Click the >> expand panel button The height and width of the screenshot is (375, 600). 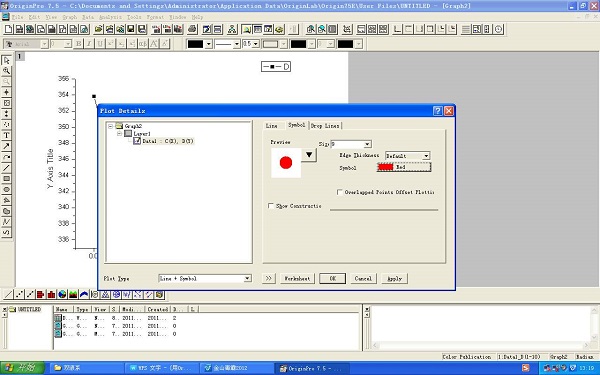(269, 278)
